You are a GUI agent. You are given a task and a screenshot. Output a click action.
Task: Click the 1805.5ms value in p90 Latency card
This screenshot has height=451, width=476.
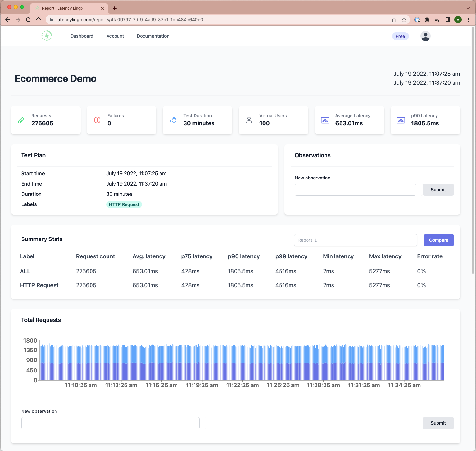coord(425,123)
